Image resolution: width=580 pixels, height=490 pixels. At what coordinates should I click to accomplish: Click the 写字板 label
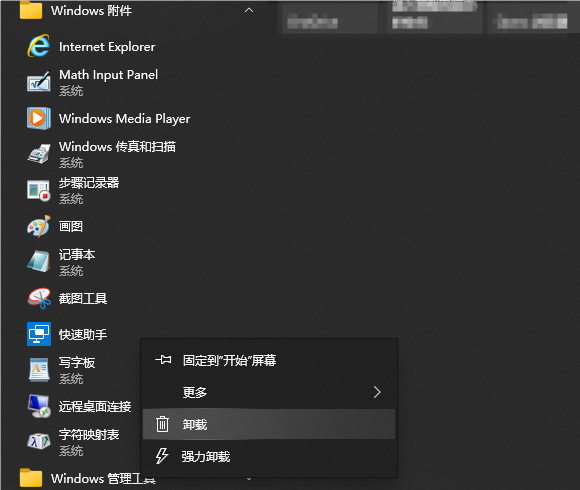pyautogui.click(x=77, y=362)
